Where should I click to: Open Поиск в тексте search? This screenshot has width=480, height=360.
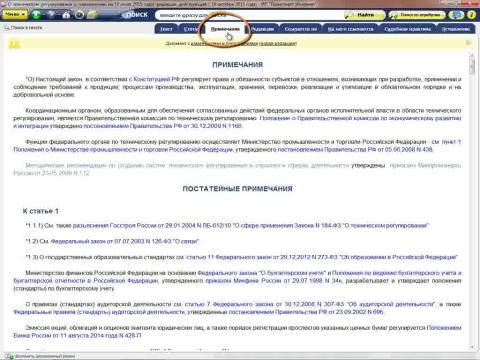[23, 28]
